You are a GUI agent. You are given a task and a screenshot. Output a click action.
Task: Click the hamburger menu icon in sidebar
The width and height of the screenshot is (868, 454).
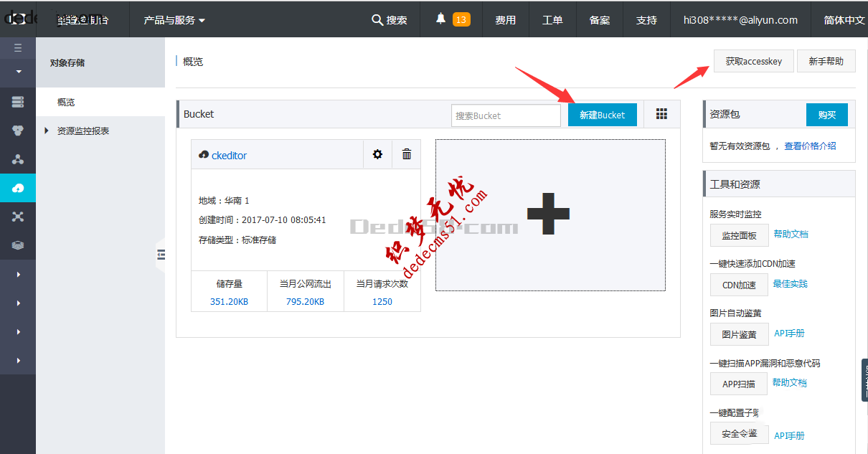tap(18, 48)
